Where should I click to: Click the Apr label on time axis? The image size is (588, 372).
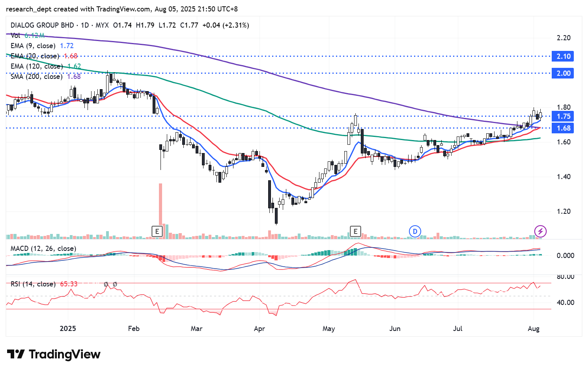click(259, 329)
